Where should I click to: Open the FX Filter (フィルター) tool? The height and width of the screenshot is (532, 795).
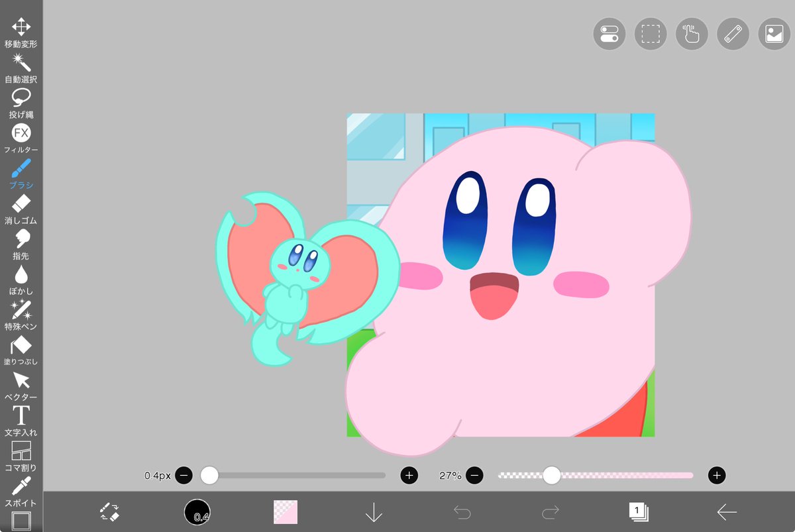pyautogui.click(x=21, y=140)
